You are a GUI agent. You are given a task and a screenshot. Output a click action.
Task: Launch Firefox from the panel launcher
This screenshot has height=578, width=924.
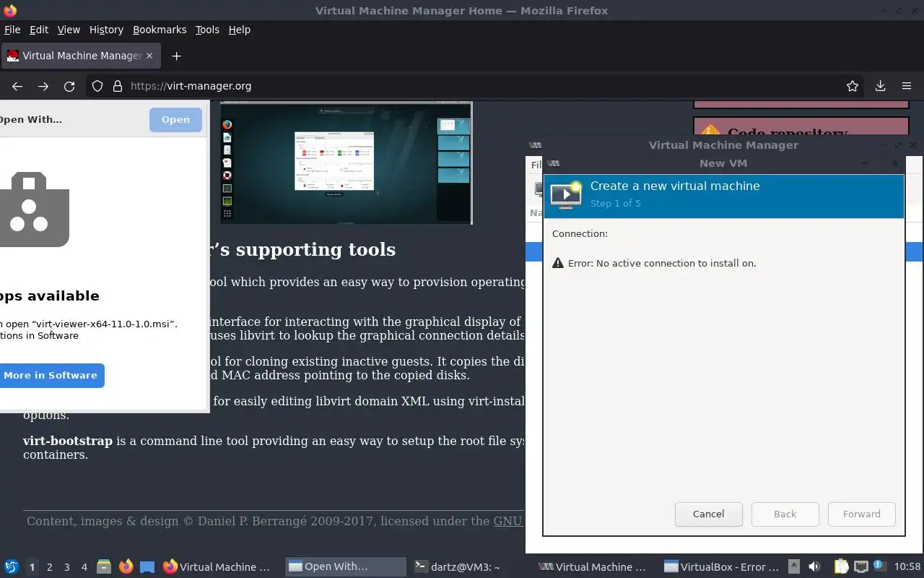tap(126, 567)
